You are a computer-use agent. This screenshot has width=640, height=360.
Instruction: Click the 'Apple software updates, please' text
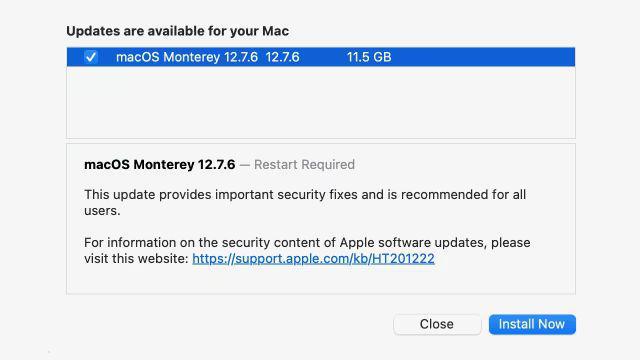tap(435, 242)
